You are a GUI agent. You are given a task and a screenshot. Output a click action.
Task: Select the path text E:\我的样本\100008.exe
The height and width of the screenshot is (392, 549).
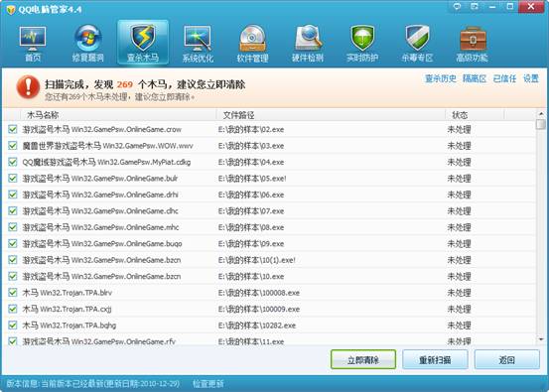[x=259, y=293]
